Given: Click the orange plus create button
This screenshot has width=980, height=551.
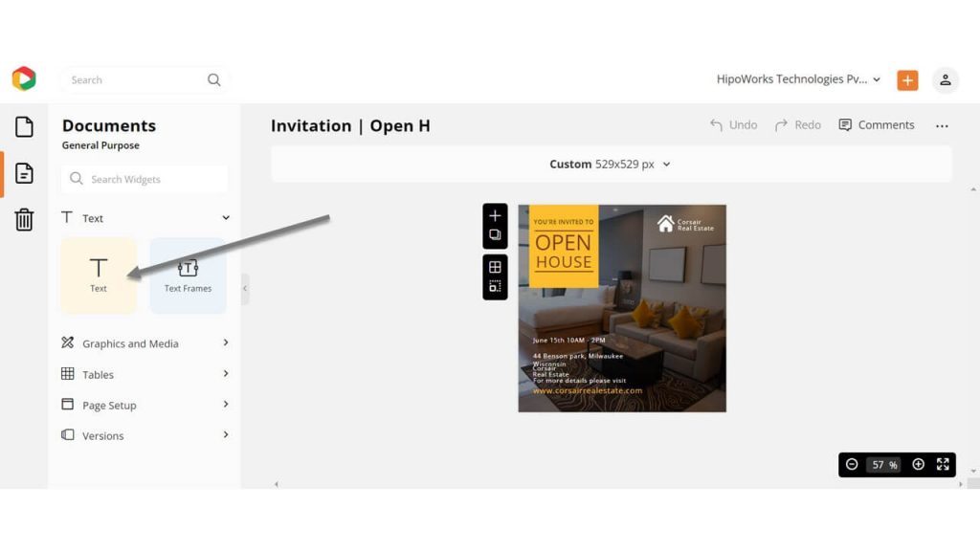Looking at the screenshot, I should pyautogui.click(x=907, y=80).
